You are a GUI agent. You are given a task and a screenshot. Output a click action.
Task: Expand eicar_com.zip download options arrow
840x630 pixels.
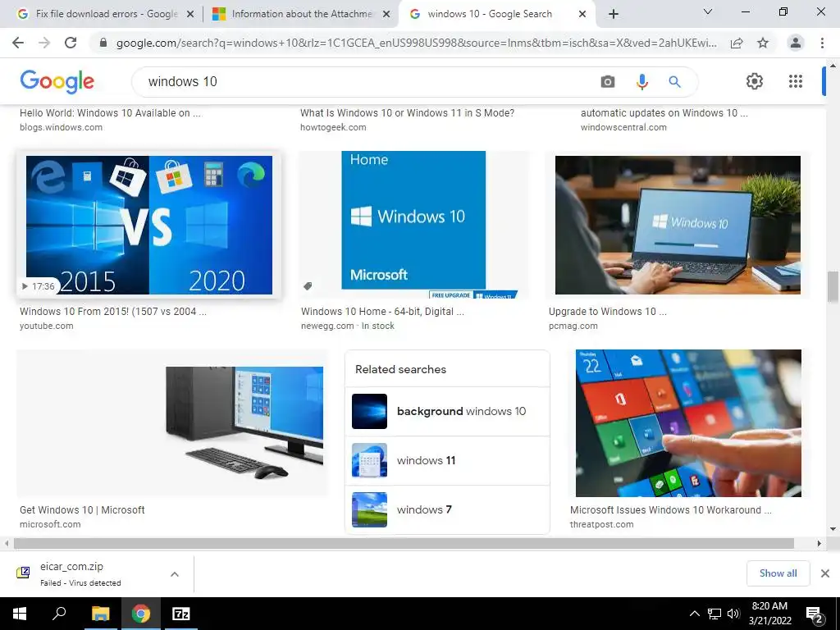[x=175, y=573]
